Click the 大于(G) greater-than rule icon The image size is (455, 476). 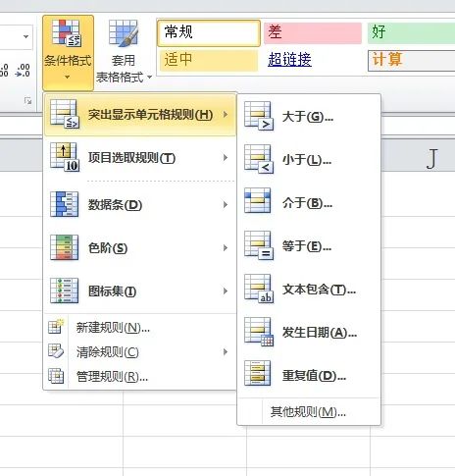pos(259,116)
